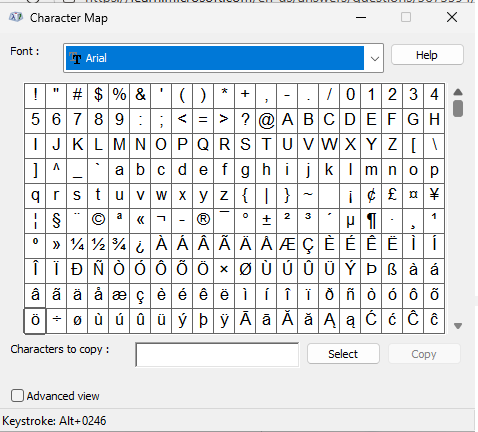Select the lowercase æ ligature
This screenshot has width=478, height=432.
coord(119,295)
